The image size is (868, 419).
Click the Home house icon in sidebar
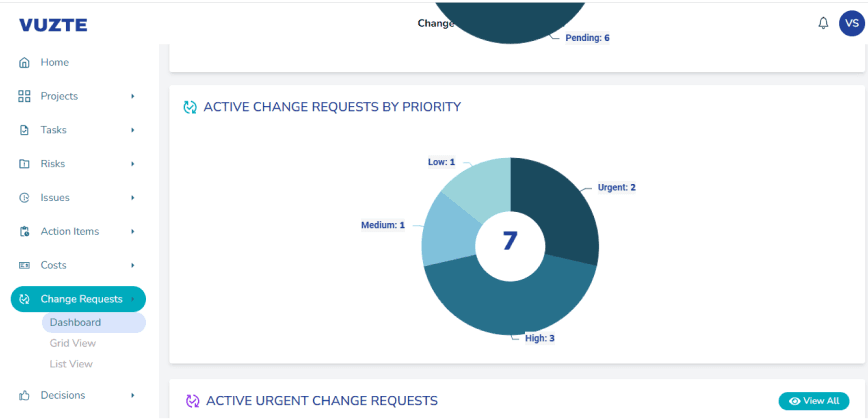pyautogui.click(x=25, y=63)
